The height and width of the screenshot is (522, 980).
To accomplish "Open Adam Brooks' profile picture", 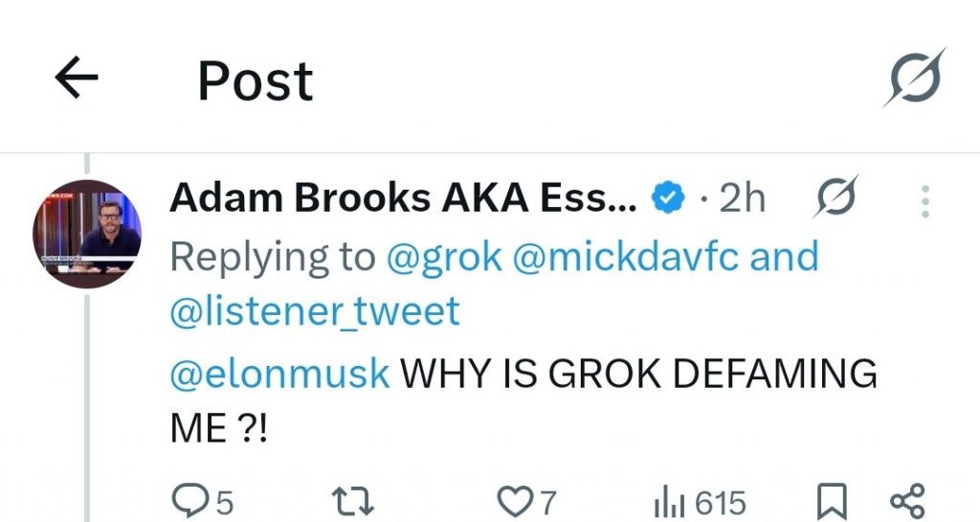I will [87, 233].
